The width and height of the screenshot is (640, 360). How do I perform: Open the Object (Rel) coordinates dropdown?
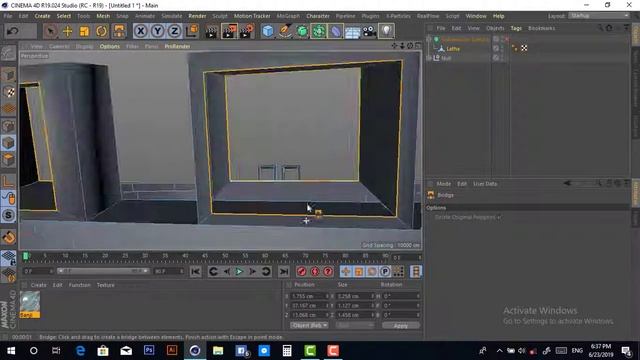click(x=309, y=325)
